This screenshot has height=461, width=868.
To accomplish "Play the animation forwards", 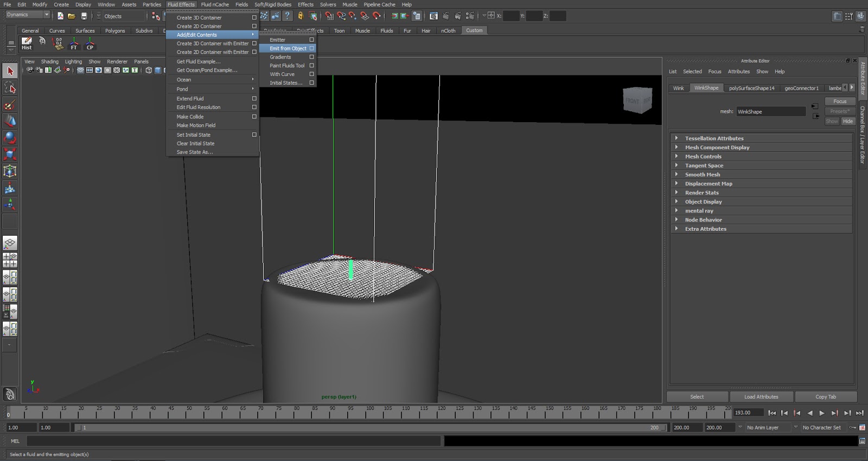I will (822, 413).
